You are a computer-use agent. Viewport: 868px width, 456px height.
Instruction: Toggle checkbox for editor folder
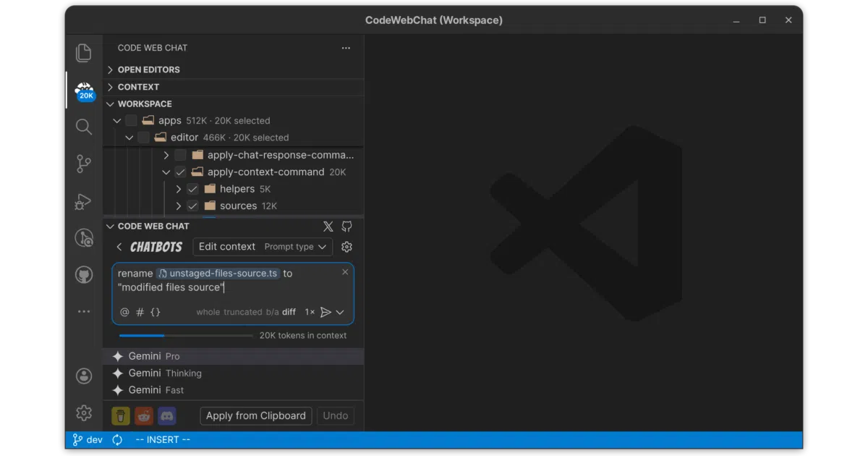click(x=143, y=138)
